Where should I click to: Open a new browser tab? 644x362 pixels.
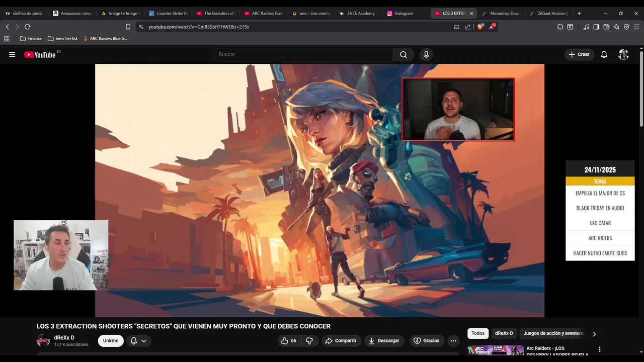[x=579, y=14]
